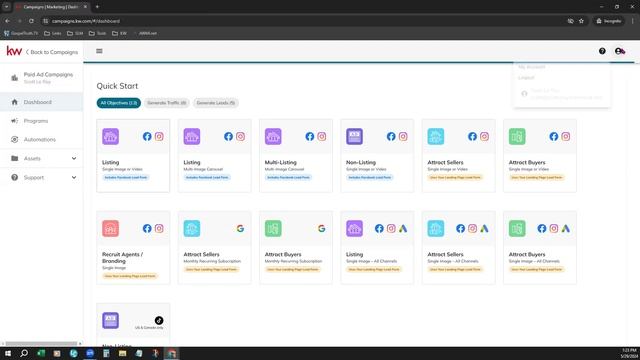Open Listing Multi-Image Carousel card
Image resolution: width=640 pixels, height=360 pixels.
point(215,156)
